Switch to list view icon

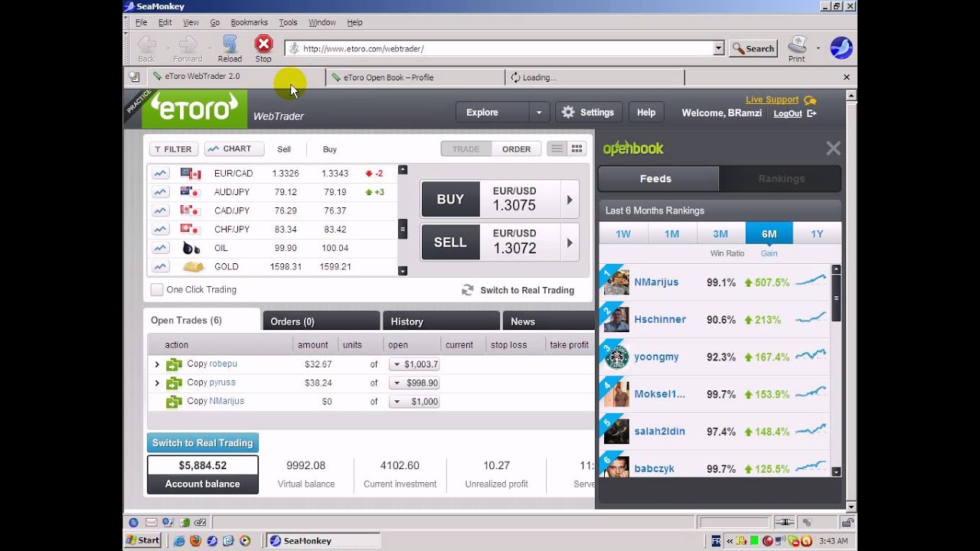(557, 149)
